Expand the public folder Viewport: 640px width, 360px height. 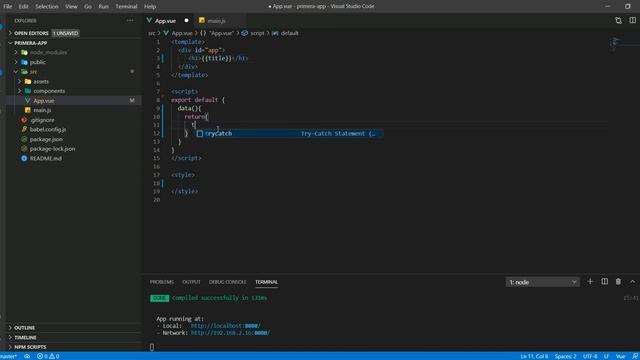click(38, 62)
